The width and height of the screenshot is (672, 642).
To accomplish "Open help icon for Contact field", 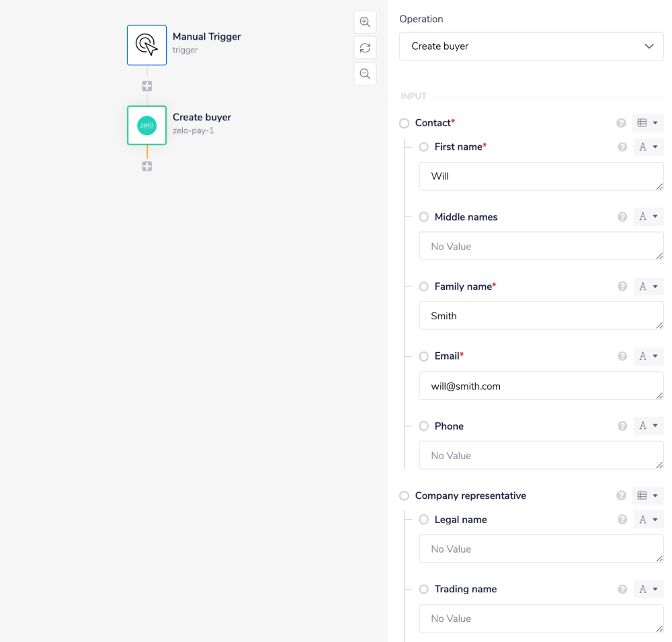I will point(622,123).
